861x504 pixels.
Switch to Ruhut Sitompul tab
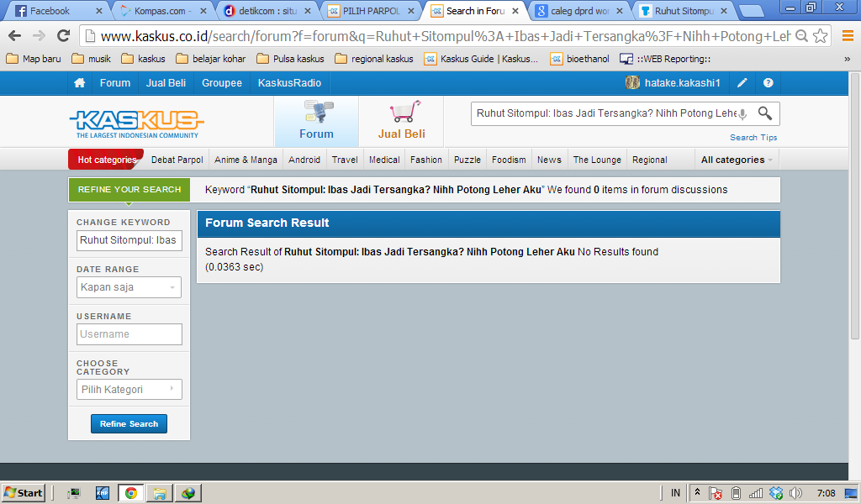pos(684,11)
